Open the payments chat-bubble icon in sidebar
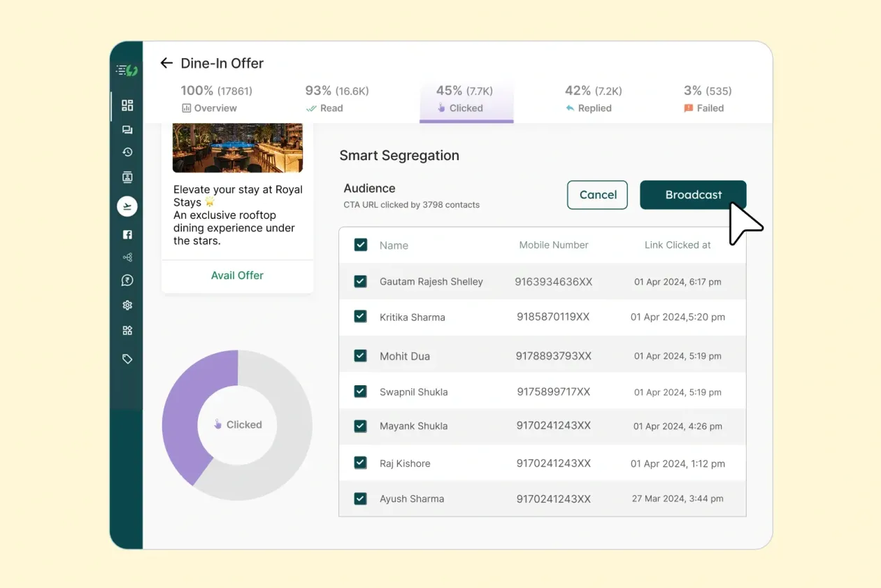 click(127, 280)
